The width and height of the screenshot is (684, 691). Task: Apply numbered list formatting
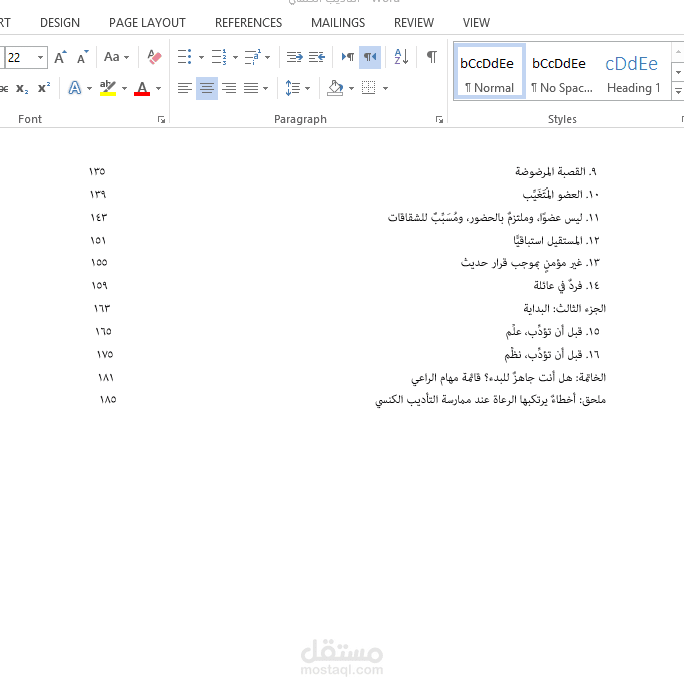click(219, 57)
